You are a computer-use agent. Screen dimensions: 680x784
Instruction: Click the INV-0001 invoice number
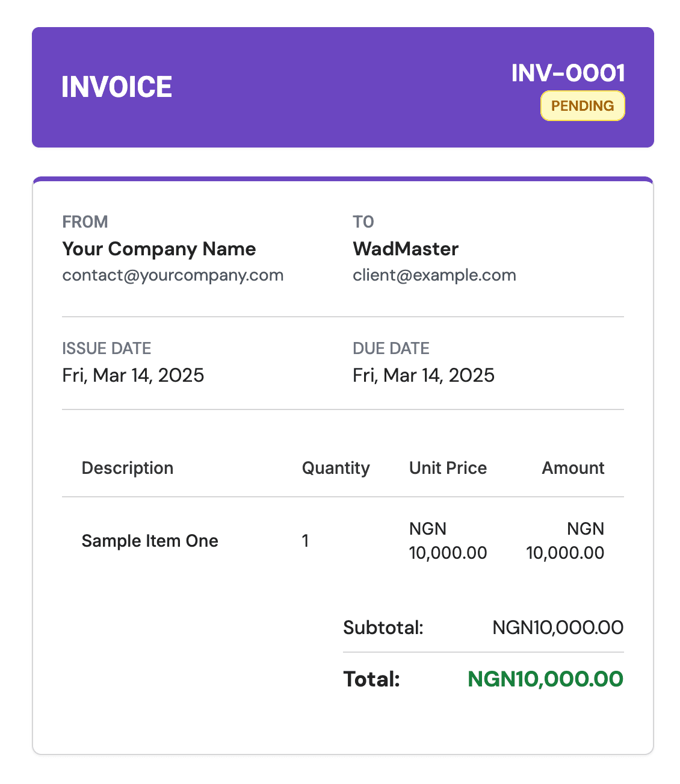pos(568,73)
